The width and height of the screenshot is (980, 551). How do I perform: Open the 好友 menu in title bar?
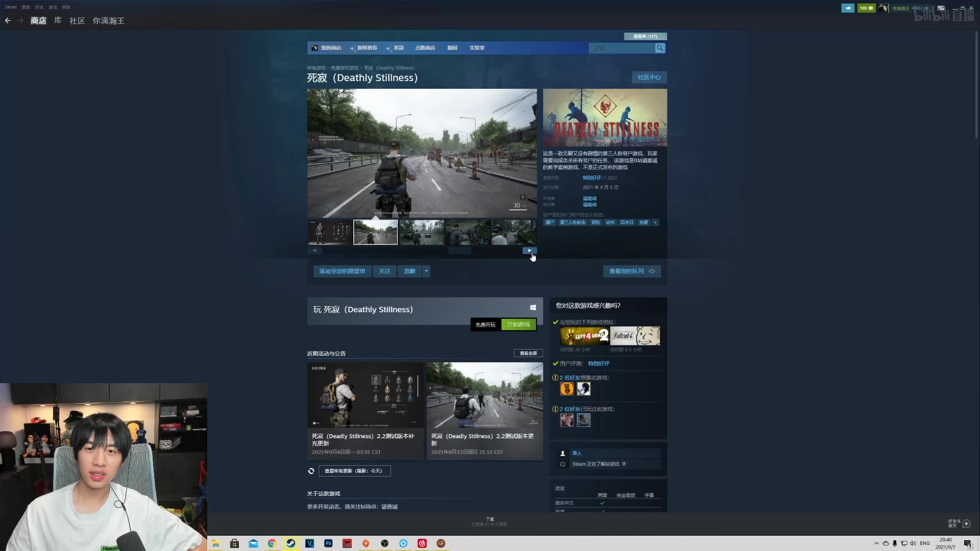39,7
